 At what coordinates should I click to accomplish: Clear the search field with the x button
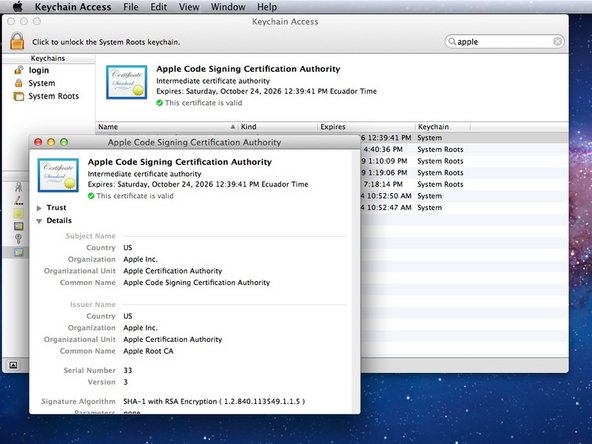[557, 42]
